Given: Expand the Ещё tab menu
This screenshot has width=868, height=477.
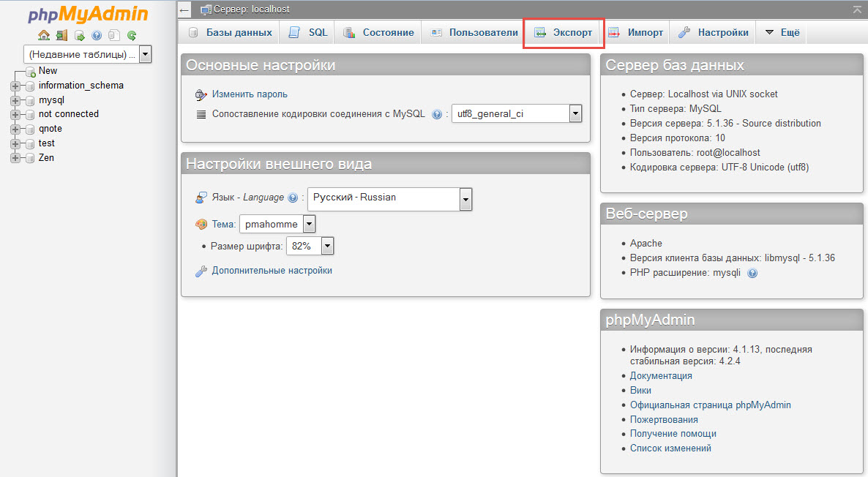Looking at the screenshot, I should (782, 33).
